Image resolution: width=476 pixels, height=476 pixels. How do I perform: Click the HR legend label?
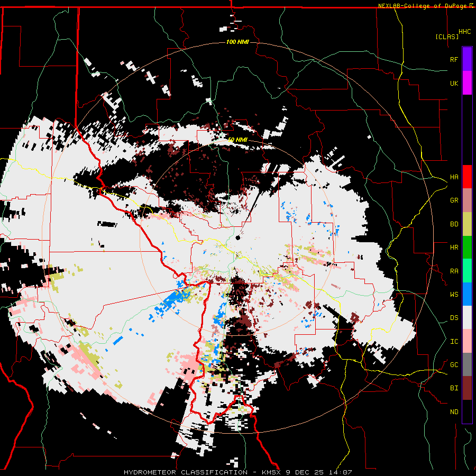pyautogui.click(x=454, y=248)
